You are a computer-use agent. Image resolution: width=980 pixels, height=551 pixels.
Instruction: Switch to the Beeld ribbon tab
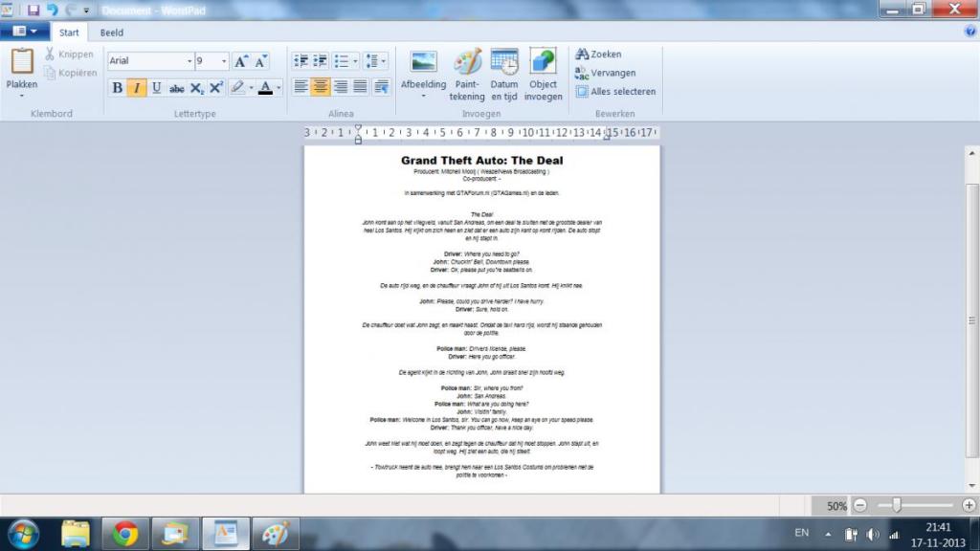(x=112, y=33)
